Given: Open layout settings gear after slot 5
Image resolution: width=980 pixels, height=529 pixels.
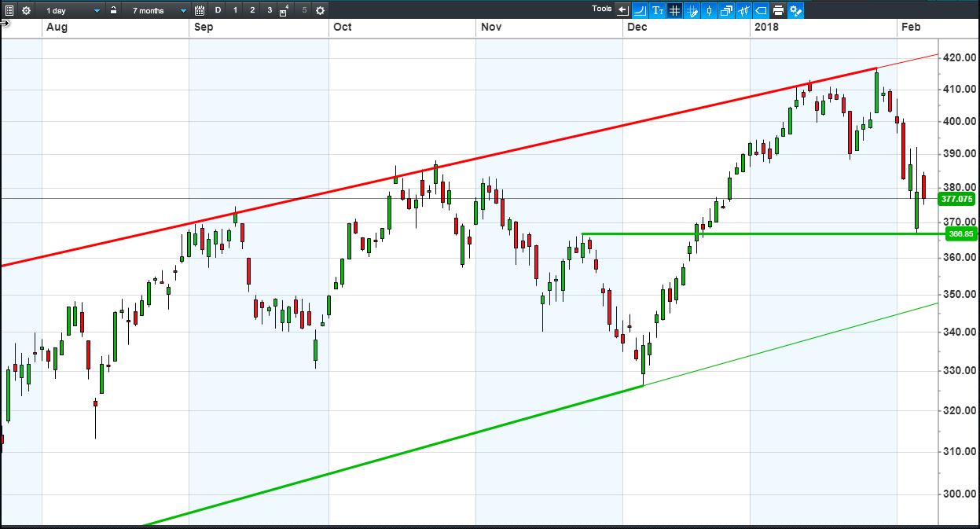Looking at the screenshot, I should [x=320, y=10].
